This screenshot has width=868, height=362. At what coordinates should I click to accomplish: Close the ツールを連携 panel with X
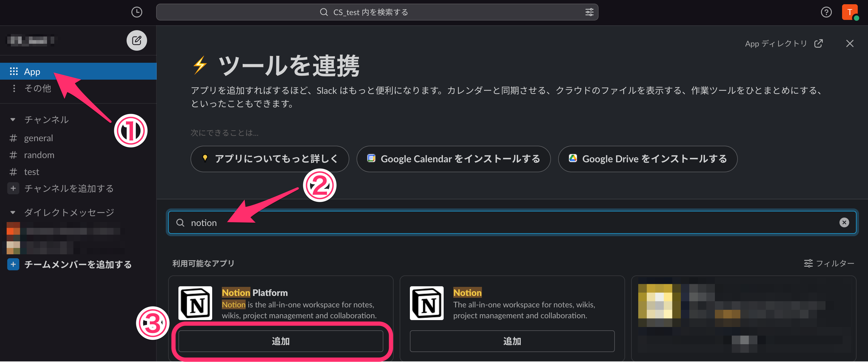(x=850, y=43)
